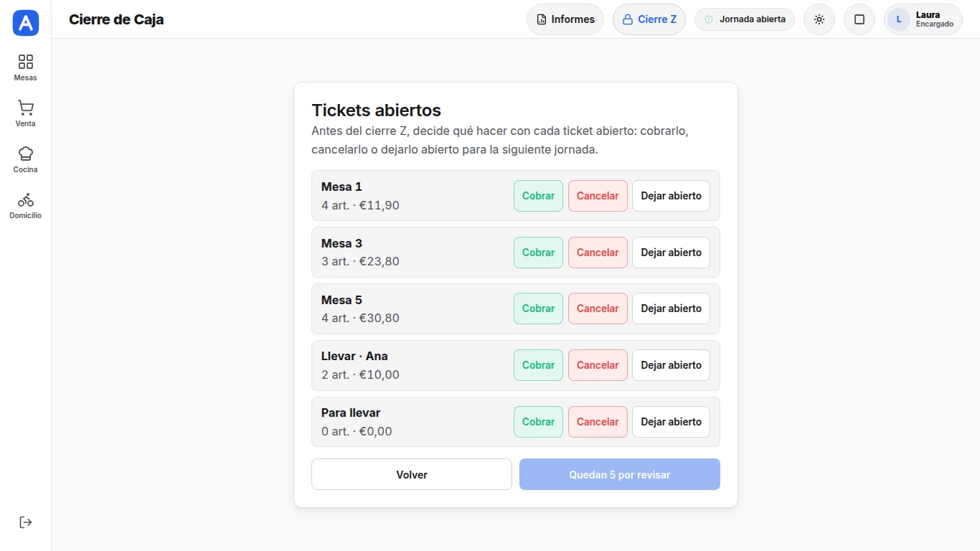
Task: Click the Jornada abierta status badge
Action: tap(745, 19)
